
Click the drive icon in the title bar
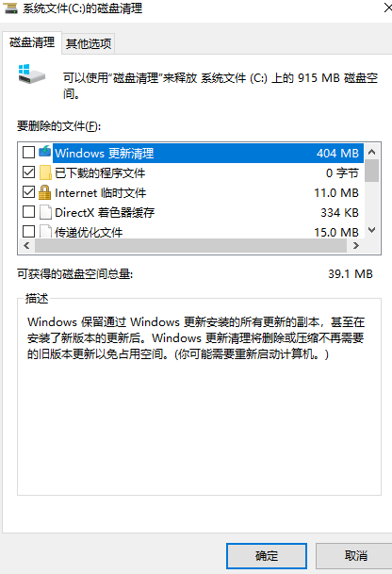click(9, 8)
